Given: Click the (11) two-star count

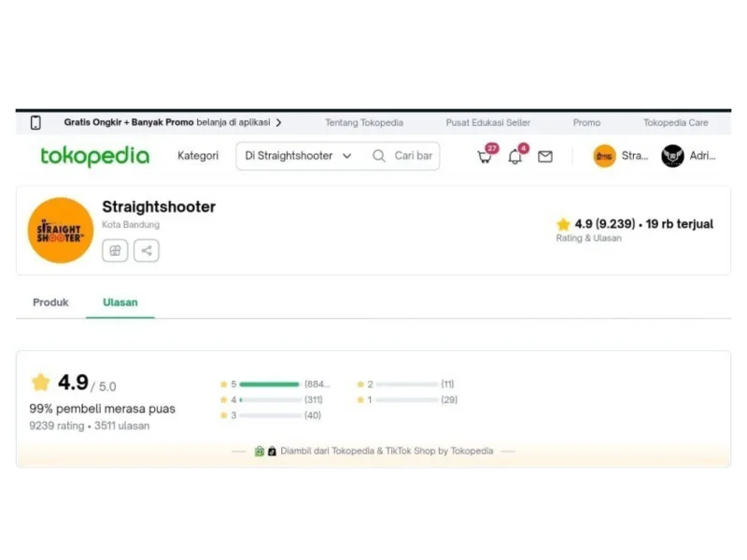Looking at the screenshot, I should point(447,384).
